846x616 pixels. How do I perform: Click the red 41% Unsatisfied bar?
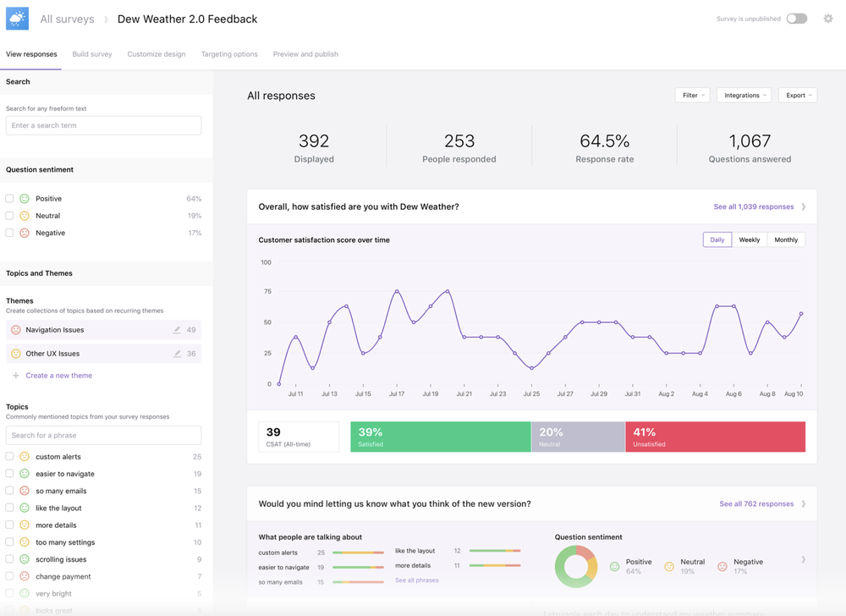click(716, 437)
